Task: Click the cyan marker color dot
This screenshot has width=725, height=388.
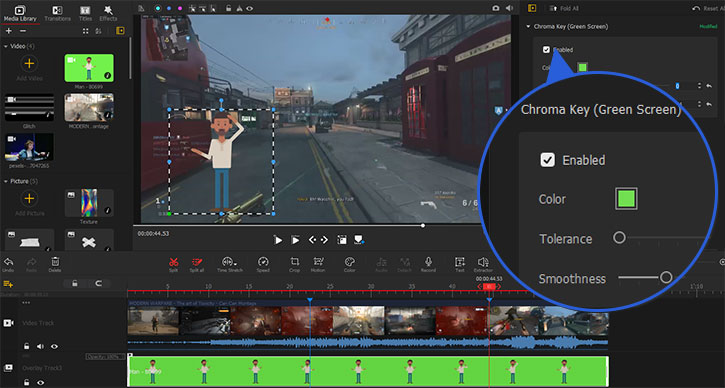Action: (158, 8)
